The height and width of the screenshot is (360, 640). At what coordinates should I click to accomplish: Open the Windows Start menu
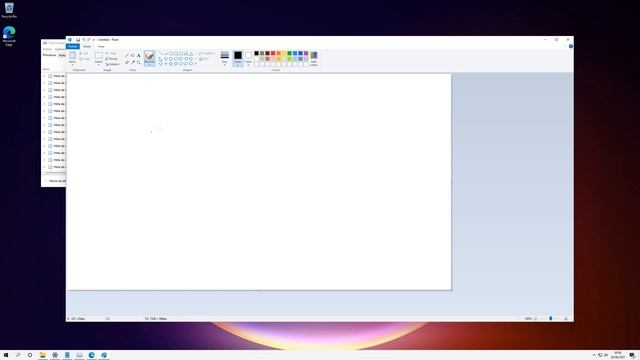point(6,355)
